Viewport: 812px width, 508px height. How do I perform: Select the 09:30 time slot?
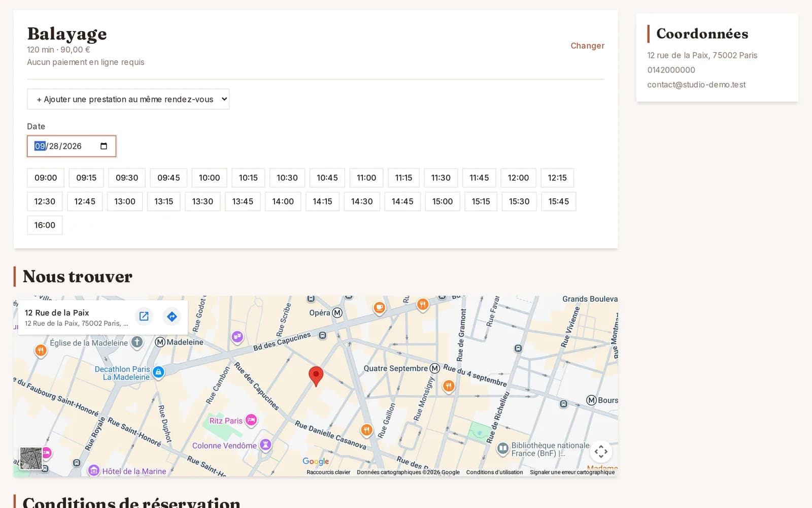click(x=127, y=178)
